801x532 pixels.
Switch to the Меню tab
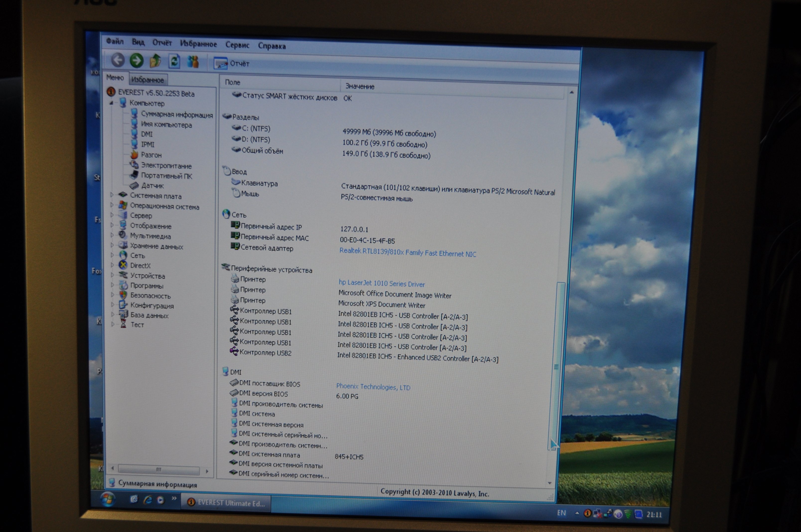tap(115, 78)
